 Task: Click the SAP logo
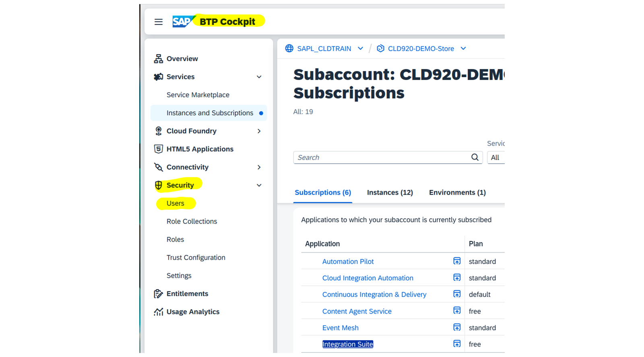(183, 21)
